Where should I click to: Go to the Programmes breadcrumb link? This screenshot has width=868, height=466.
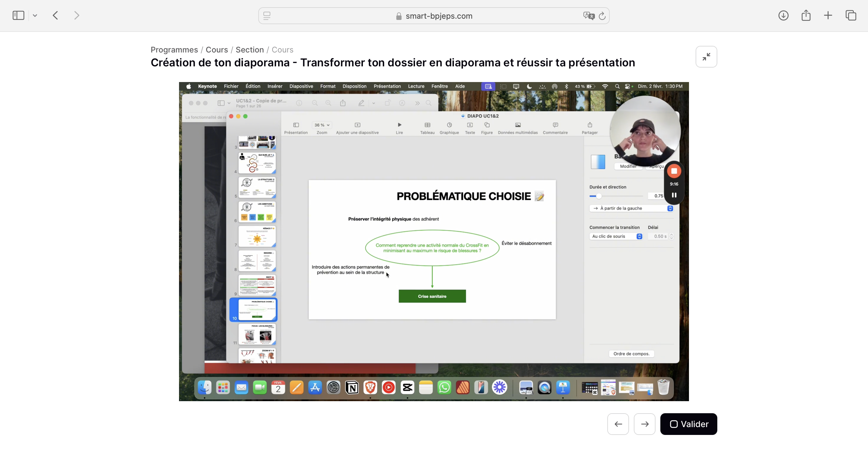pyautogui.click(x=174, y=49)
